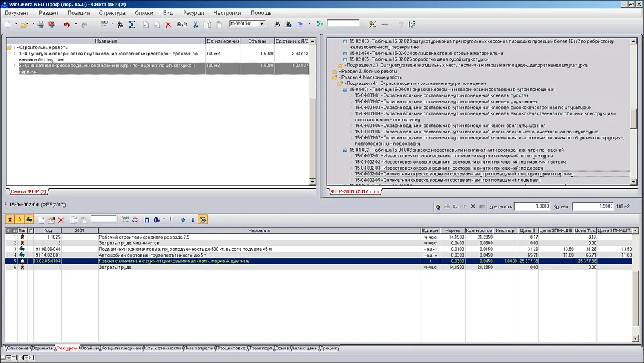
Task: Collapse table 15-04-001 in catalog tree
Action: 345,90
